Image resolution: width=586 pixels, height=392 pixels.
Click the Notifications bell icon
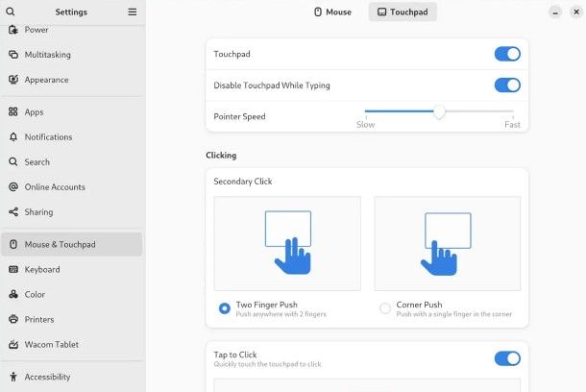click(13, 136)
